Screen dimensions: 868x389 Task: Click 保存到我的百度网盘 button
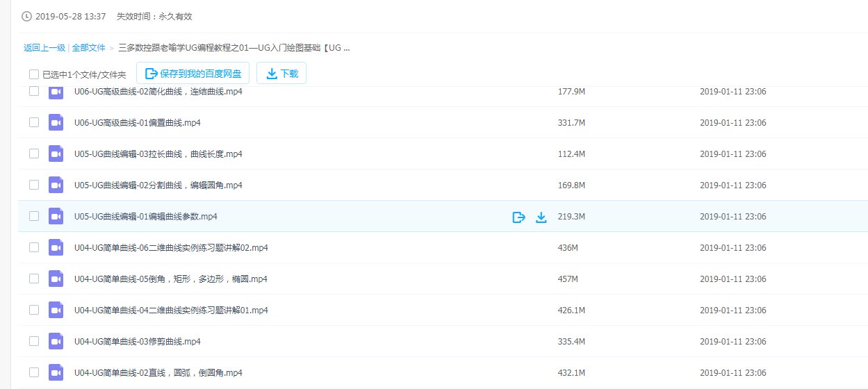click(193, 73)
